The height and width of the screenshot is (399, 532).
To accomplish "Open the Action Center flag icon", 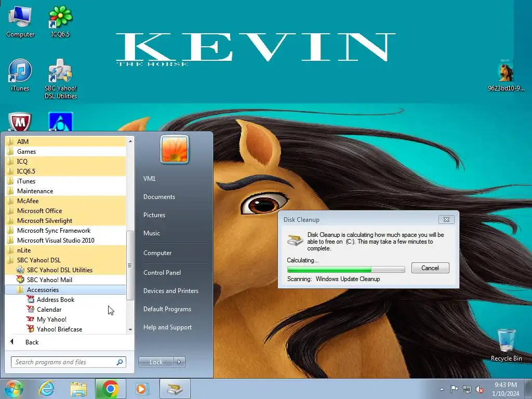I will click(x=454, y=389).
